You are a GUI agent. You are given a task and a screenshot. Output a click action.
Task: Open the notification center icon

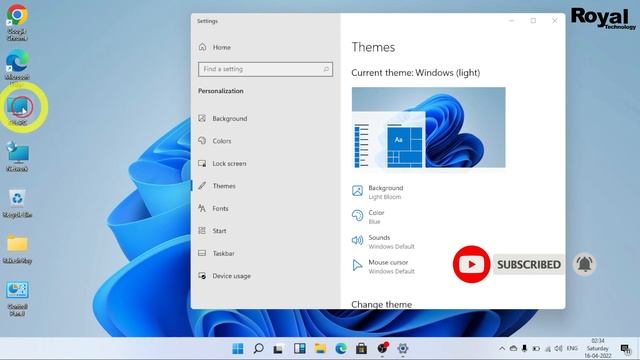625,349
